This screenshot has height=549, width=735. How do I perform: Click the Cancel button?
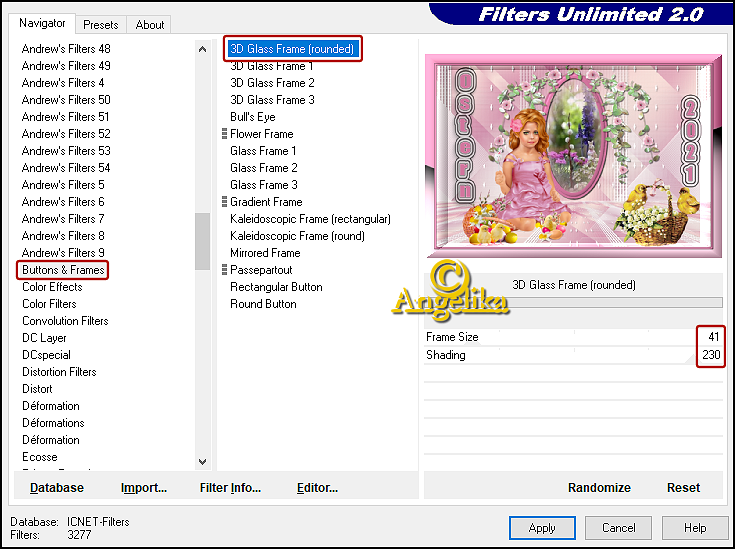(x=618, y=528)
